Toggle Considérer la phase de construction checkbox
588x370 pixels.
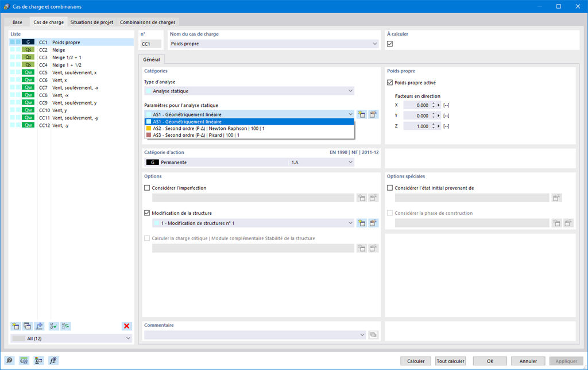click(x=390, y=213)
